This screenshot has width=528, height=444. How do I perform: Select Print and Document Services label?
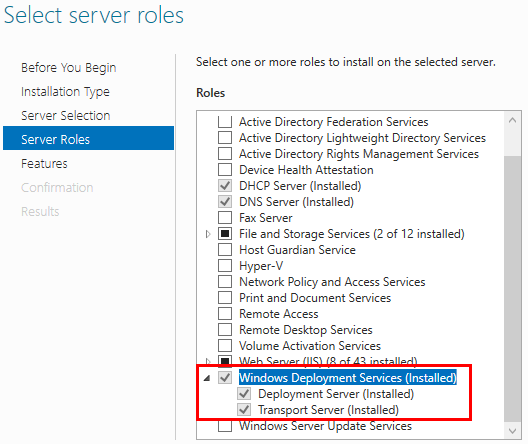point(315,298)
